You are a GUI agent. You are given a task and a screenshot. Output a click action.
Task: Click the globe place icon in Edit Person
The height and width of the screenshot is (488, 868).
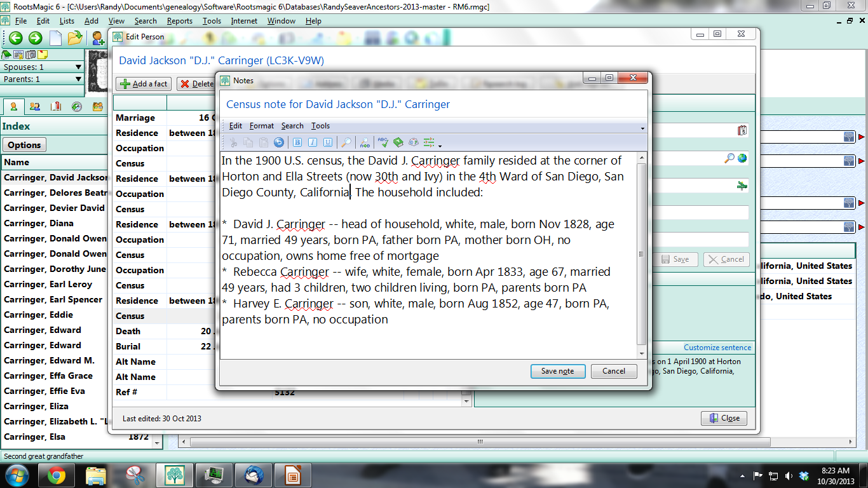coord(742,158)
